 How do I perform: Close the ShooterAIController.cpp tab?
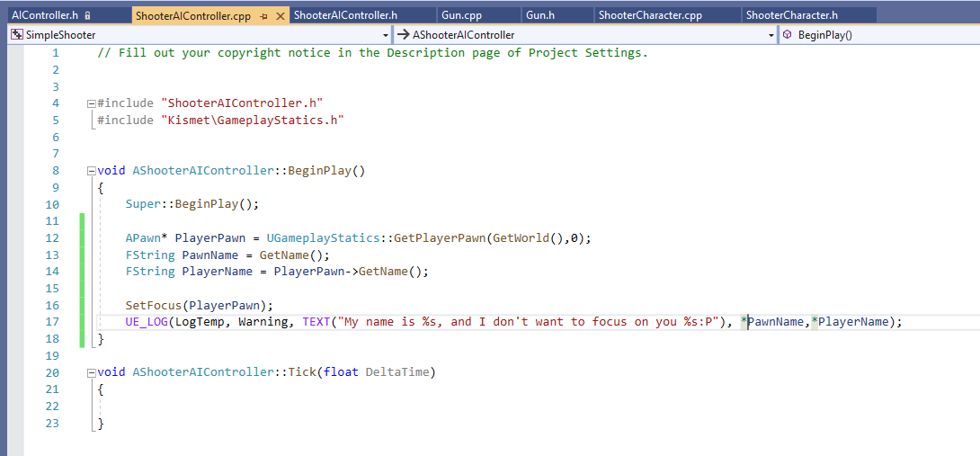[280, 16]
